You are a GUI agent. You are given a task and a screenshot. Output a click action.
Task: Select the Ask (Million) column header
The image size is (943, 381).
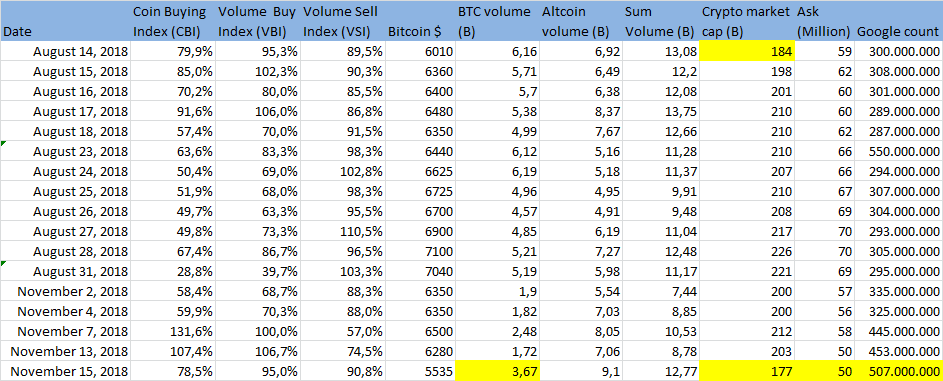[x=825, y=21]
